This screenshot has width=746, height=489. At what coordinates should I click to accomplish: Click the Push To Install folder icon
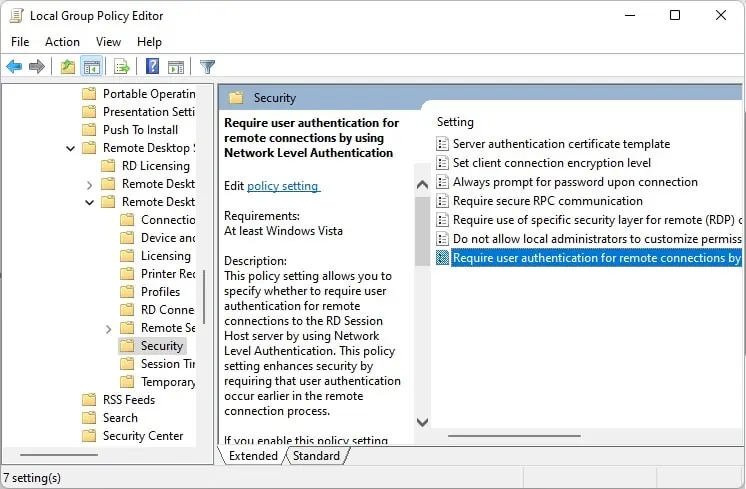pos(89,129)
